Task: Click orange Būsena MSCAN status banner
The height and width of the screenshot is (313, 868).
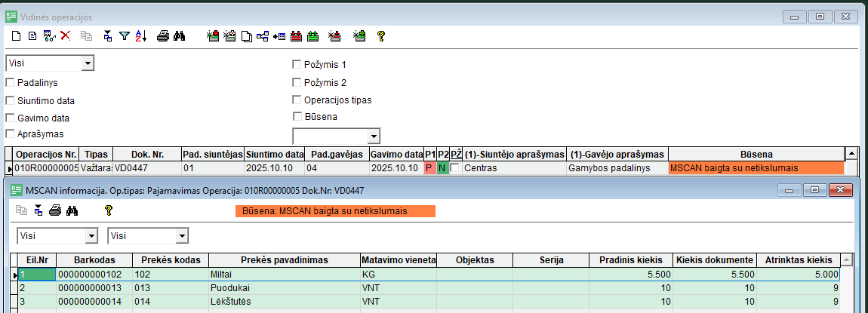Action: 336,211
